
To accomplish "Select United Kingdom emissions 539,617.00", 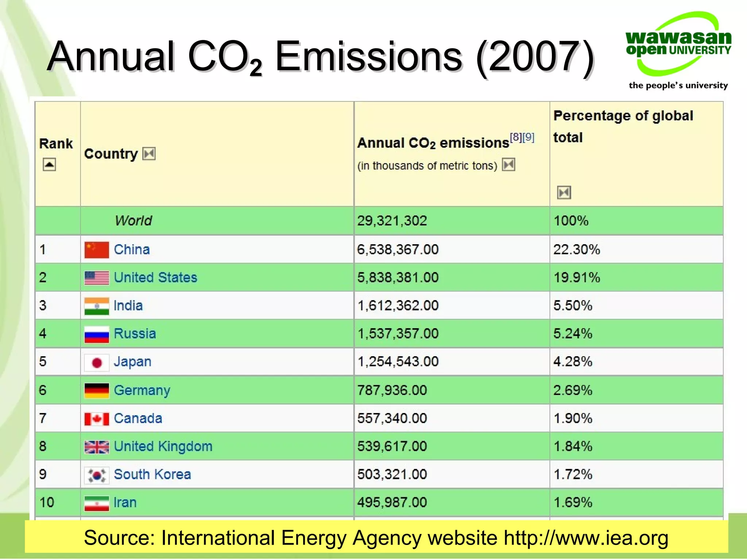I will [x=392, y=447].
